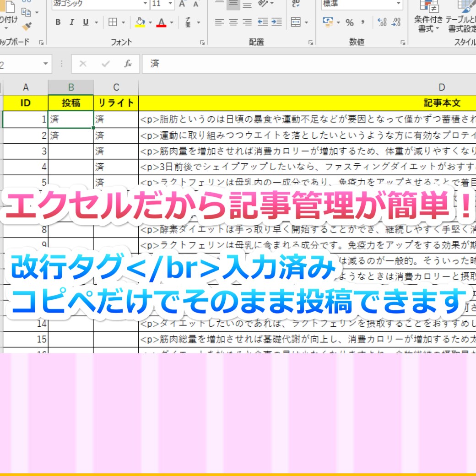Click the Merge and Center icon

(296, 22)
